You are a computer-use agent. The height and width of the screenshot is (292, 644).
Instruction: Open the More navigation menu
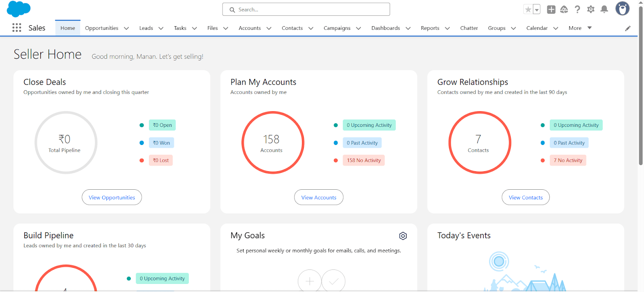point(580,28)
